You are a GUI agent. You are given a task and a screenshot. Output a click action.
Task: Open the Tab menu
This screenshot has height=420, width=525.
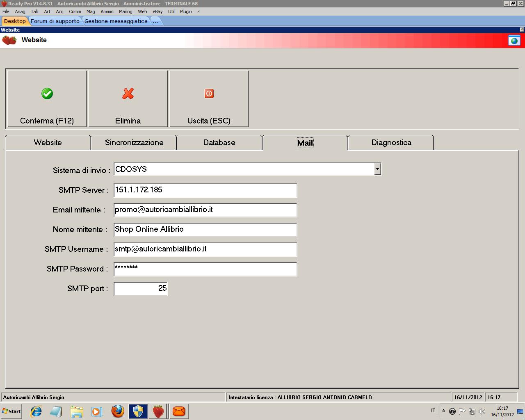35,11
